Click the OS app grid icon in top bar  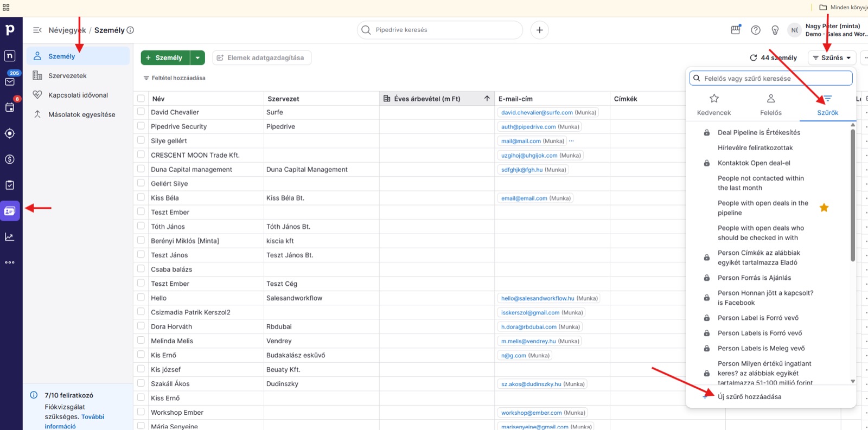click(6, 8)
